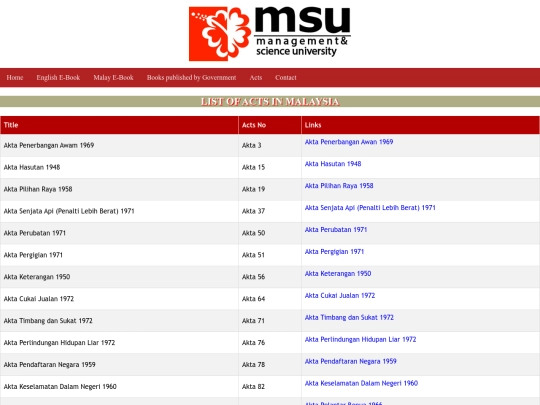
Task: Open link Akta Pendaftaran Negara 1959
Action: point(351,361)
